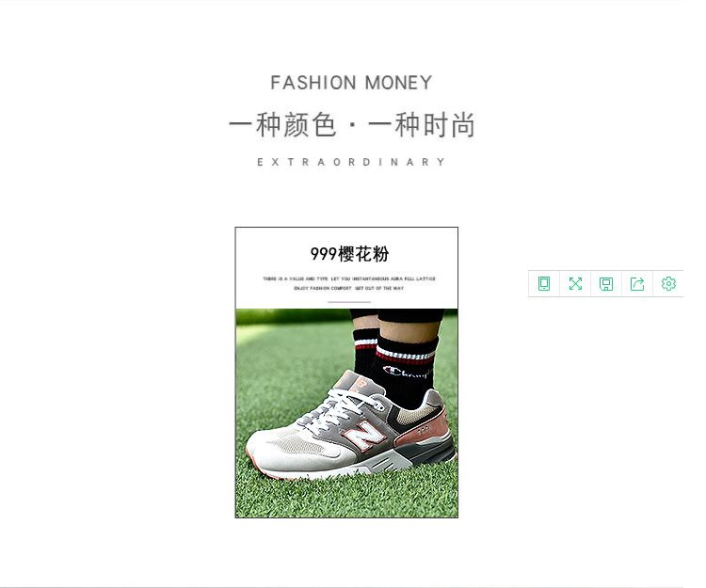This screenshot has width=706, height=588.
Task: Click the N logo on the sneaker
Action: 363,434
